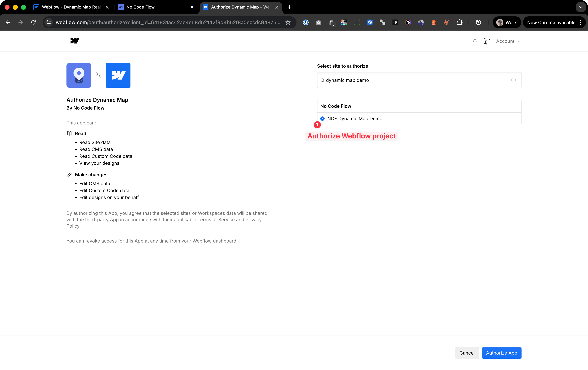
Task: Click the Dynamic Map app logo
Action: (79, 75)
